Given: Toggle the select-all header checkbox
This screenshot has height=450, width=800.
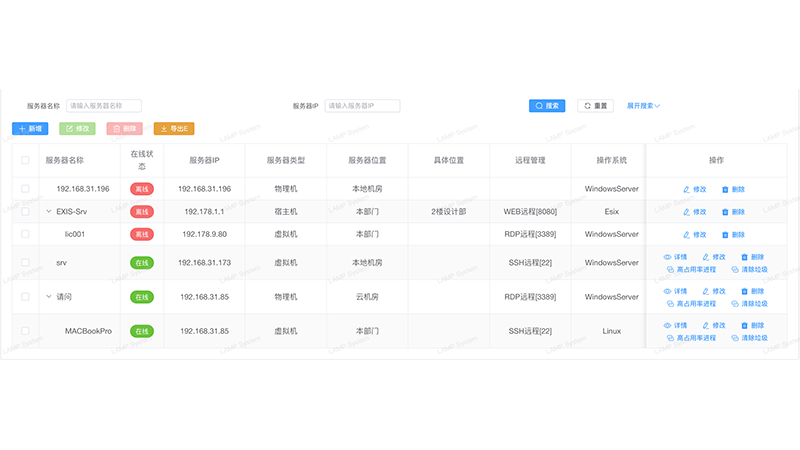Looking at the screenshot, I should [25, 160].
